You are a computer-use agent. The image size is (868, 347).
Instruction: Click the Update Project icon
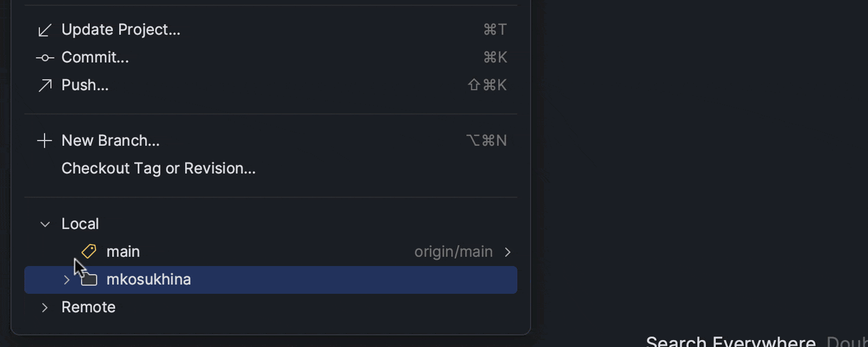click(x=45, y=29)
